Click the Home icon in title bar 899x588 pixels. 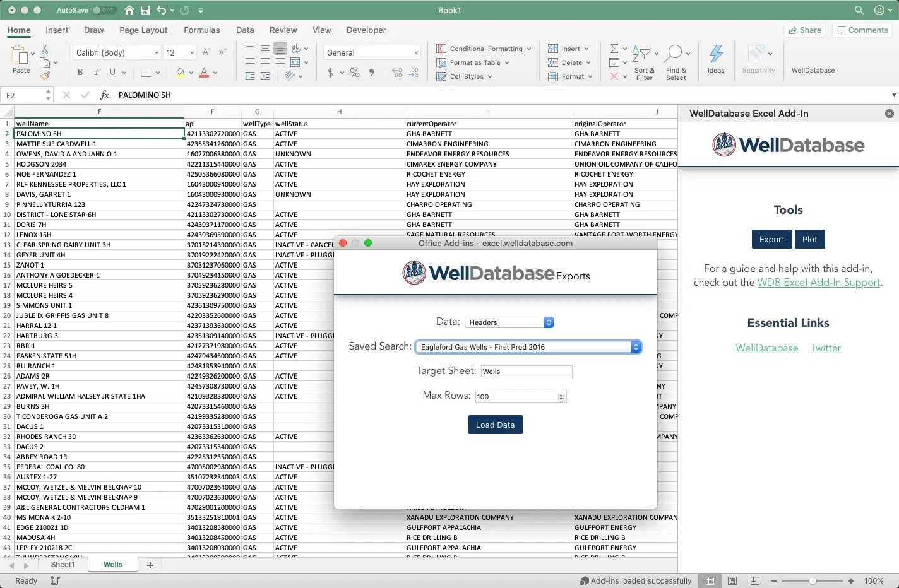click(129, 10)
